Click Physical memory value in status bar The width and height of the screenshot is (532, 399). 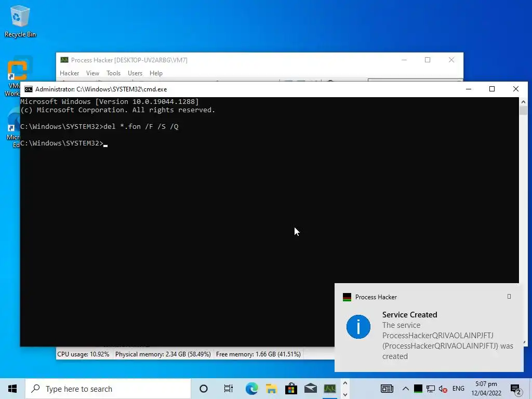pos(163,354)
